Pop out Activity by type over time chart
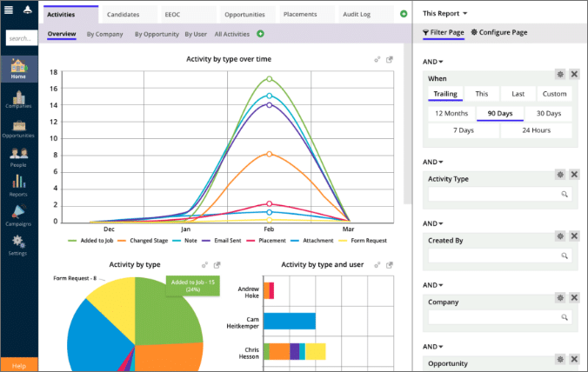 390,59
